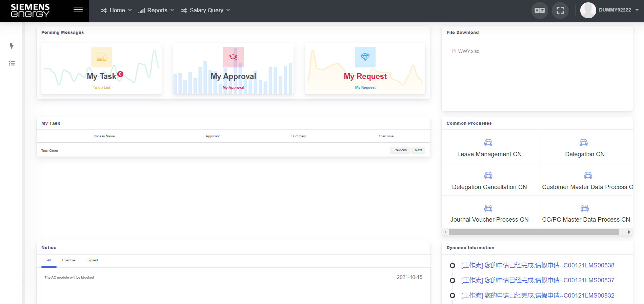Image resolution: width=644 pixels, height=304 pixels.
Task: Open Delegation CN process
Action: (x=585, y=154)
